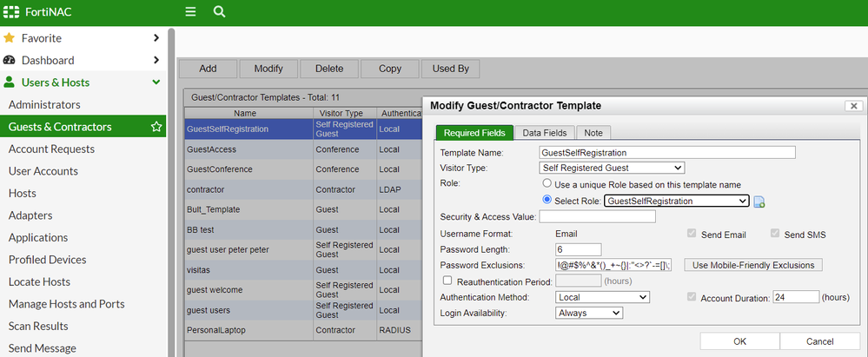The image size is (868, 357).
Task: Click the Users & Hosts person icon
Action: [x=10, y=83]
